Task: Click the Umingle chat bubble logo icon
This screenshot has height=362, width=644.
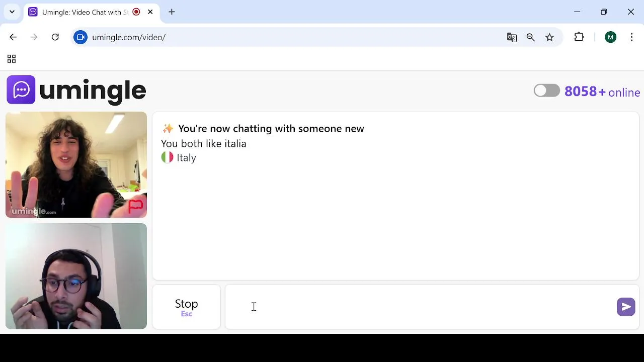Action: click(x=21, y=90)
